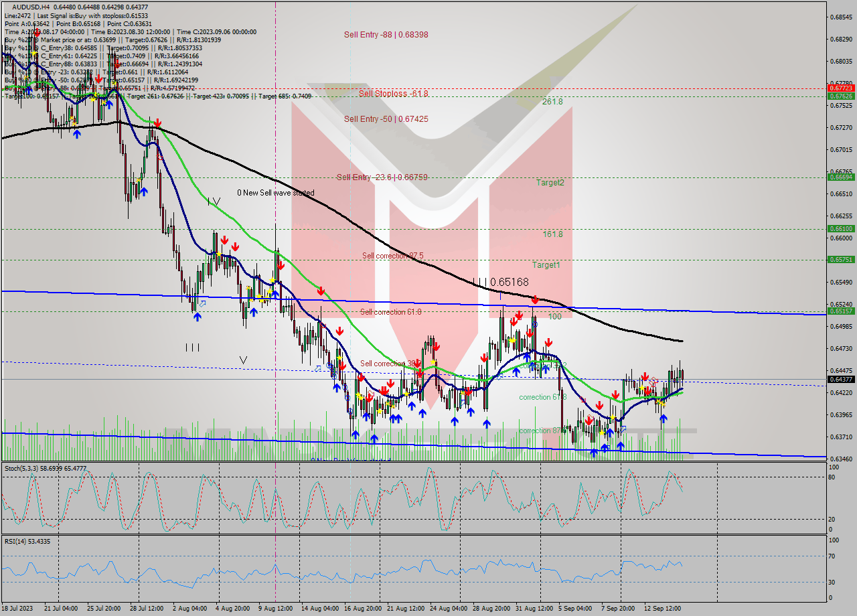Screen dimensions: 857x616
Task: Click the green 0.67626 price tag
Action: click(x=840, y=96)
